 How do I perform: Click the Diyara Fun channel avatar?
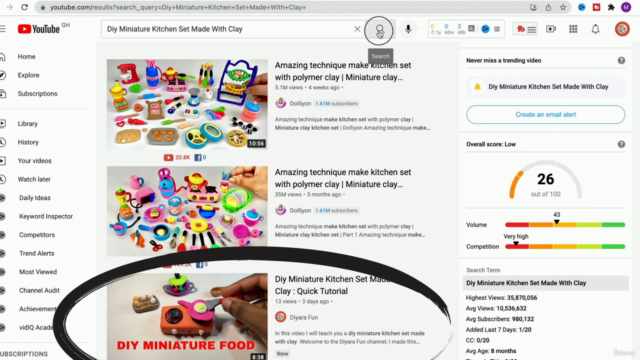click(280, 317)
